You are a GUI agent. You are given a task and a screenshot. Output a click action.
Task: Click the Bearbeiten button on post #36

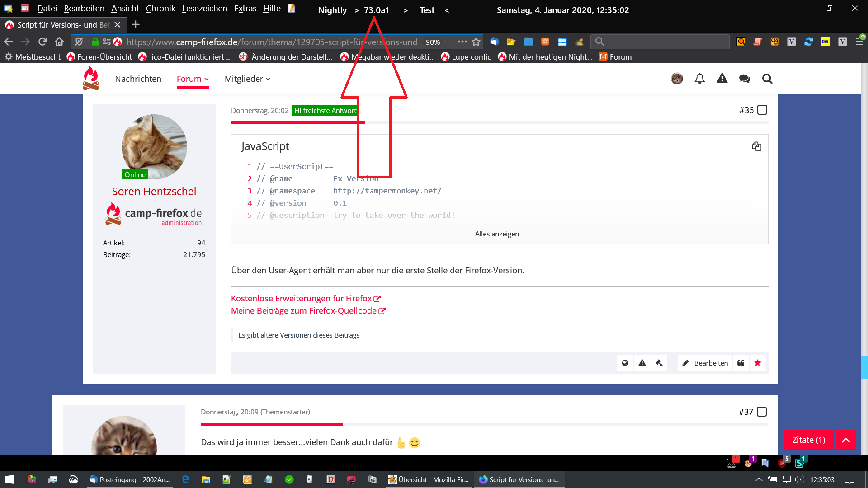(705, 363)
